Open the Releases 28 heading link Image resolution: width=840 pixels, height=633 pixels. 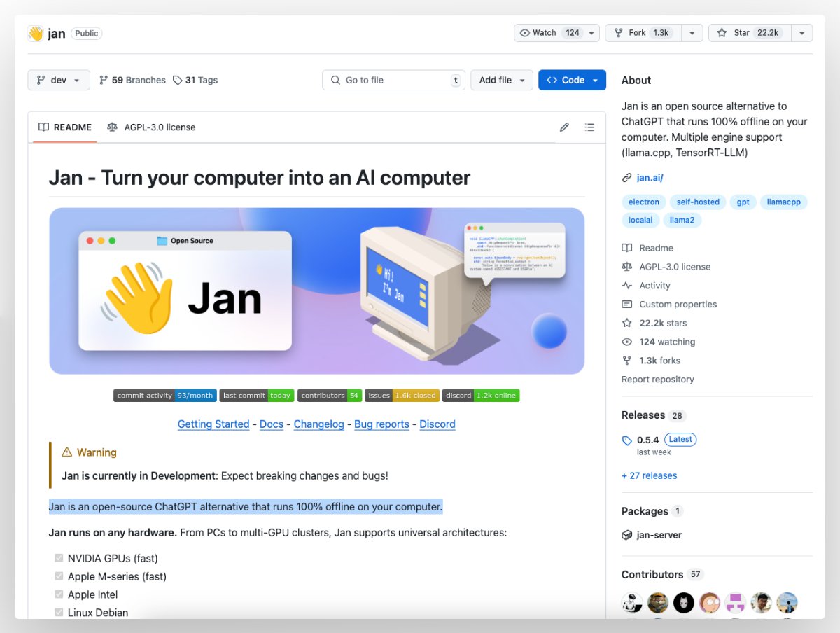tap(653, 415)
